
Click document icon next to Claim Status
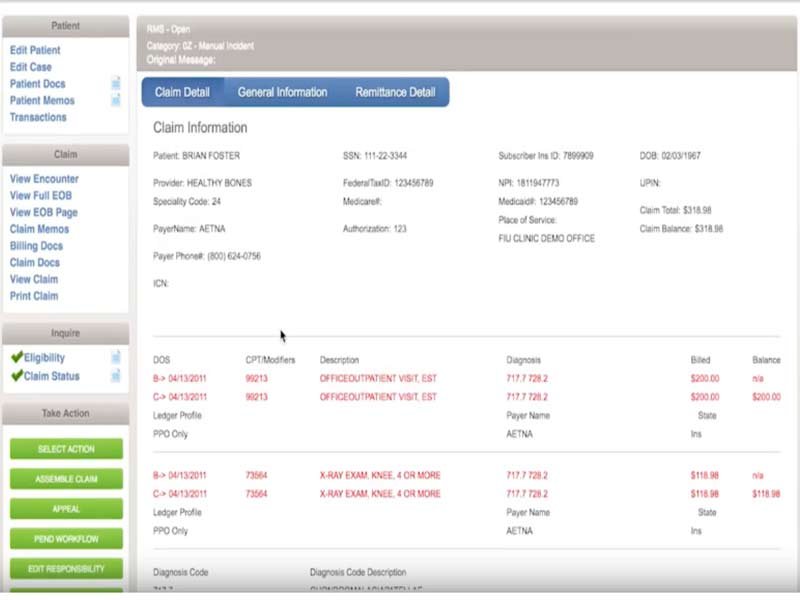click(x=116, y=376)
